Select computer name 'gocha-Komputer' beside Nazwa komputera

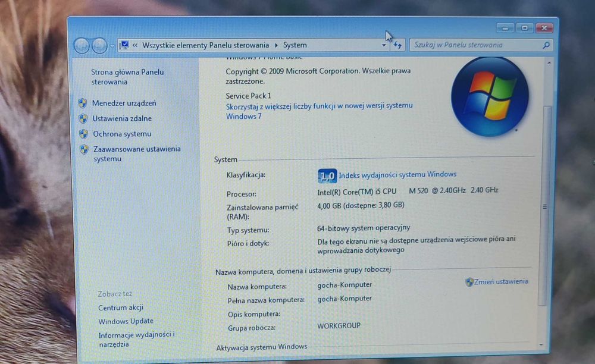pos(345,285)
